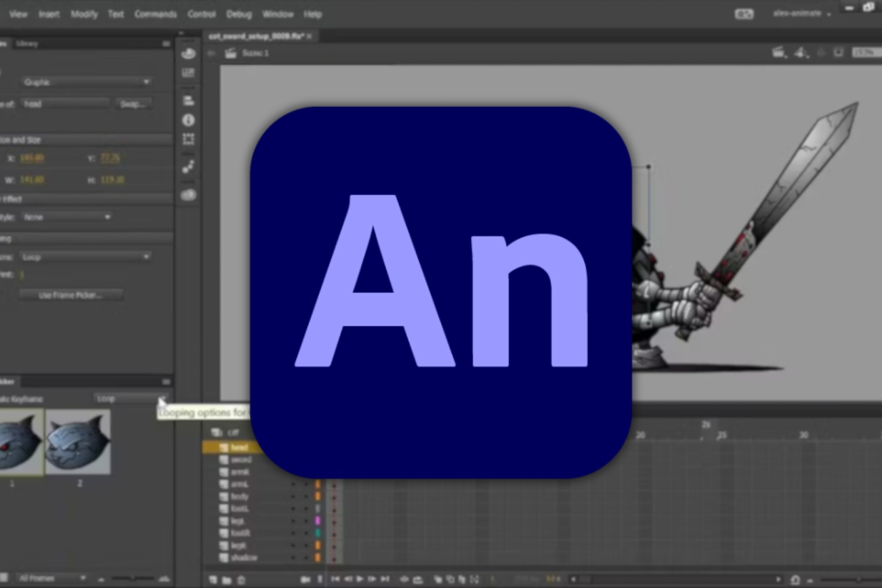Click the Swap... button
882x588 pixels.
click(x=133, y=104)
